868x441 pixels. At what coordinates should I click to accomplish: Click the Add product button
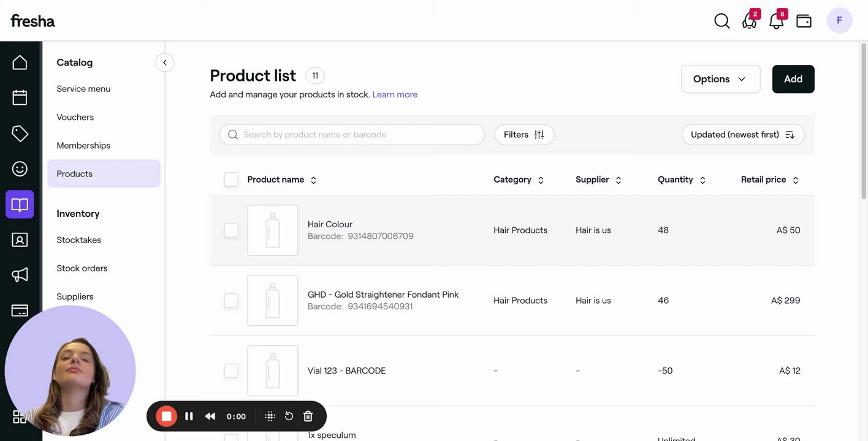click(x=793, y=79)
